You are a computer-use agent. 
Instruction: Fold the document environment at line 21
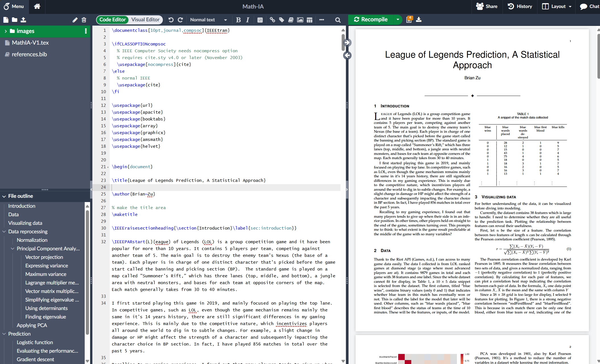108,167
